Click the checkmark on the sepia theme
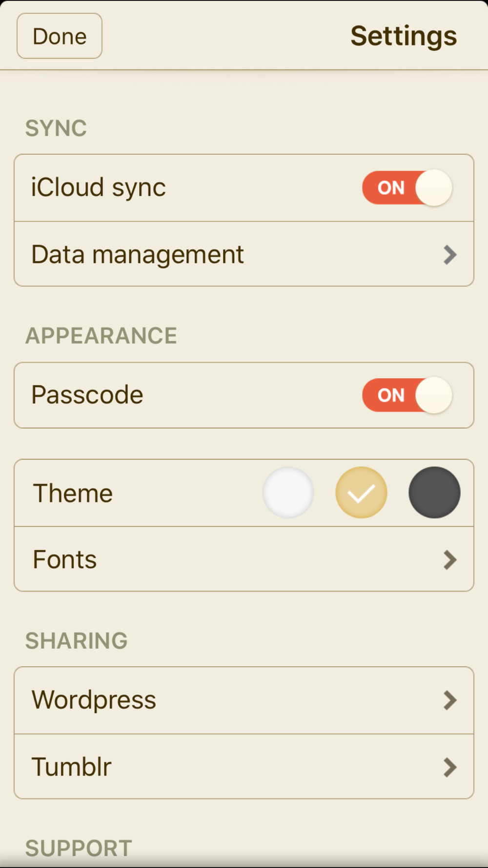 tap(361, 493)
